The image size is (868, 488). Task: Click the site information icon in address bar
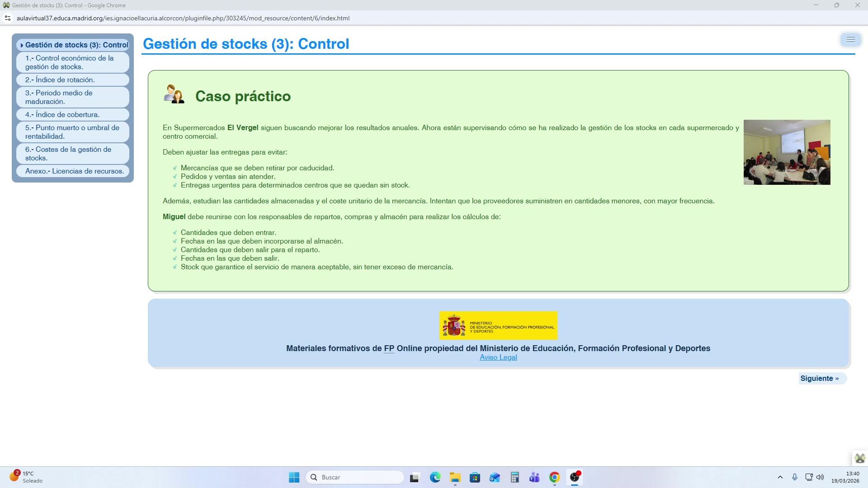7,18
